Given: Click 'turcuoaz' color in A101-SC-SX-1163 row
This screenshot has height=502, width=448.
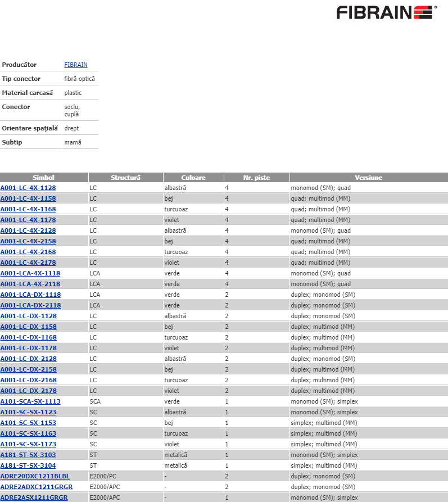Looking at the screenshot, I should click(176, 433).
